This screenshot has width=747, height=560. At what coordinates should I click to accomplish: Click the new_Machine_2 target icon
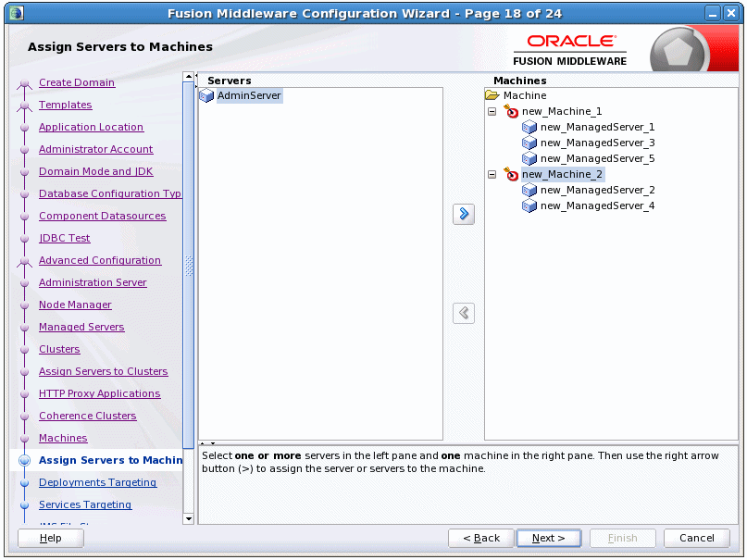[511, 174]
